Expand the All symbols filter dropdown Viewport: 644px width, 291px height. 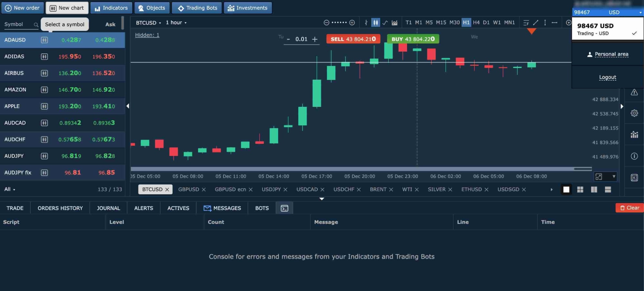(10, 189)
